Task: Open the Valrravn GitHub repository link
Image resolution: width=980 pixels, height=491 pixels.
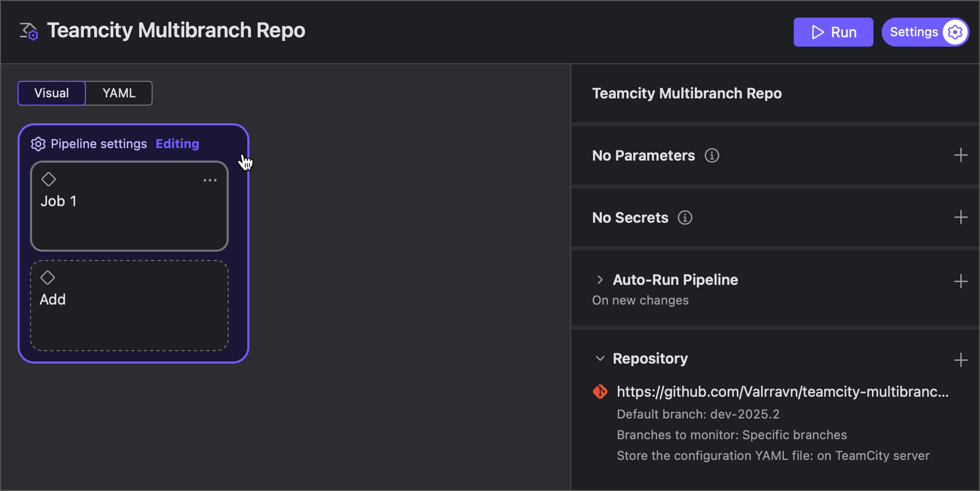Action: (781, 392)
